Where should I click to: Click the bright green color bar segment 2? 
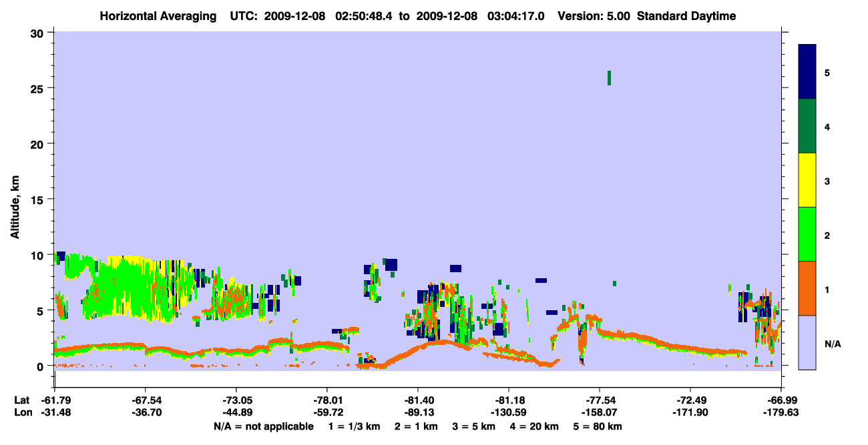[x=807, y=234]
